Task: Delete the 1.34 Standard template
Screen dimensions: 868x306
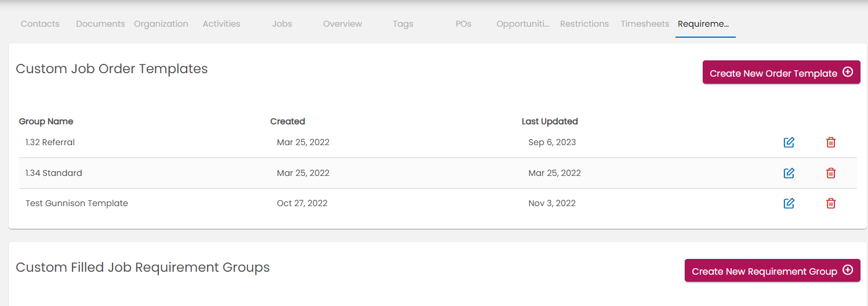Action: (x=831, y=173)
